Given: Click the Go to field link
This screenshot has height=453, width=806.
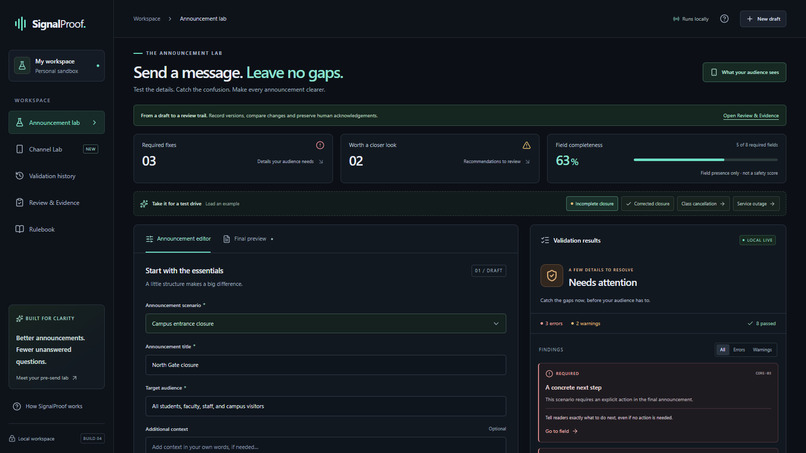Looking at the screenshot, I should [x=561, y=431].
